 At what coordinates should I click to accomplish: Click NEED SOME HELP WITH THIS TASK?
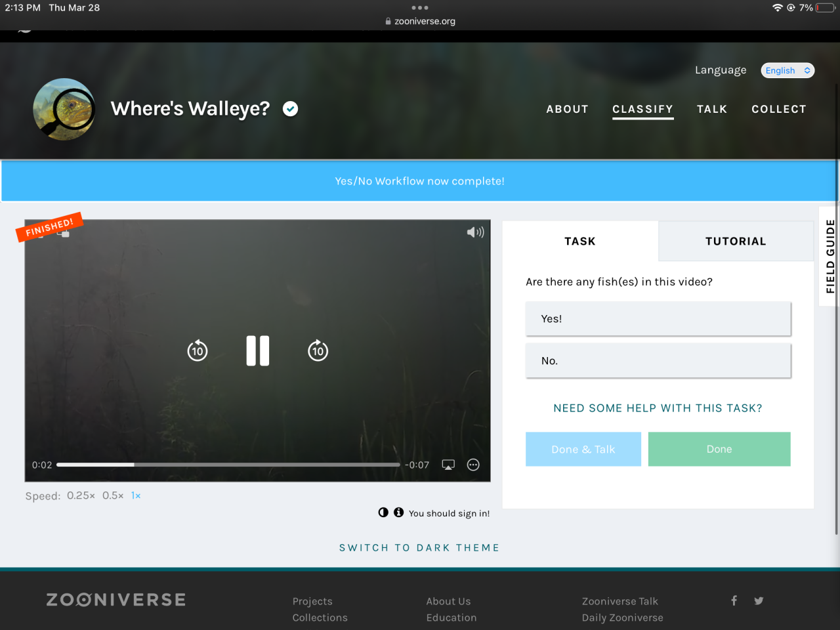coord(658,408)
